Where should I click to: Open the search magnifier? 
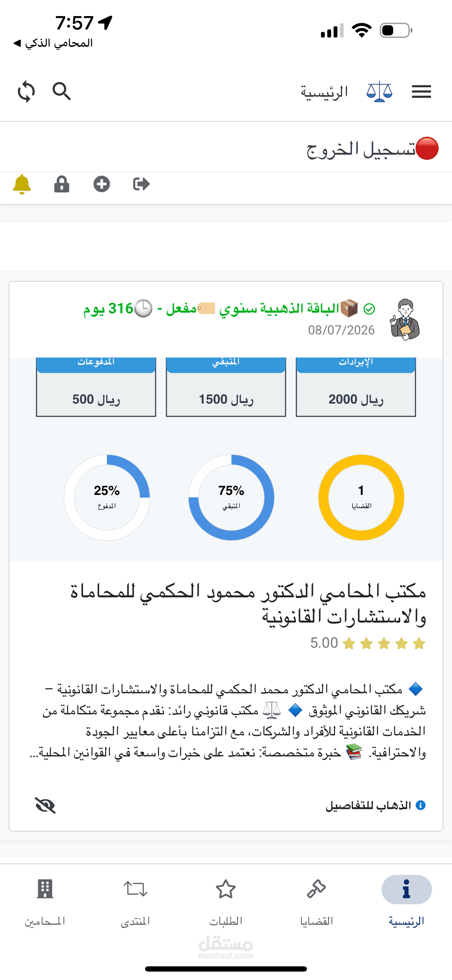[61, 91]
